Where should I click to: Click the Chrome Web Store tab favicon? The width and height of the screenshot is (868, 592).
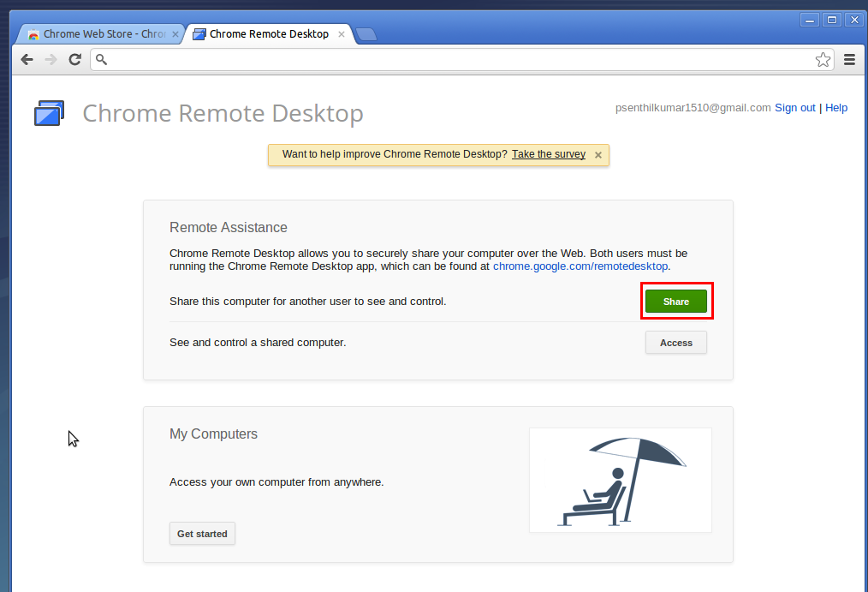click(x=33, y=34)
